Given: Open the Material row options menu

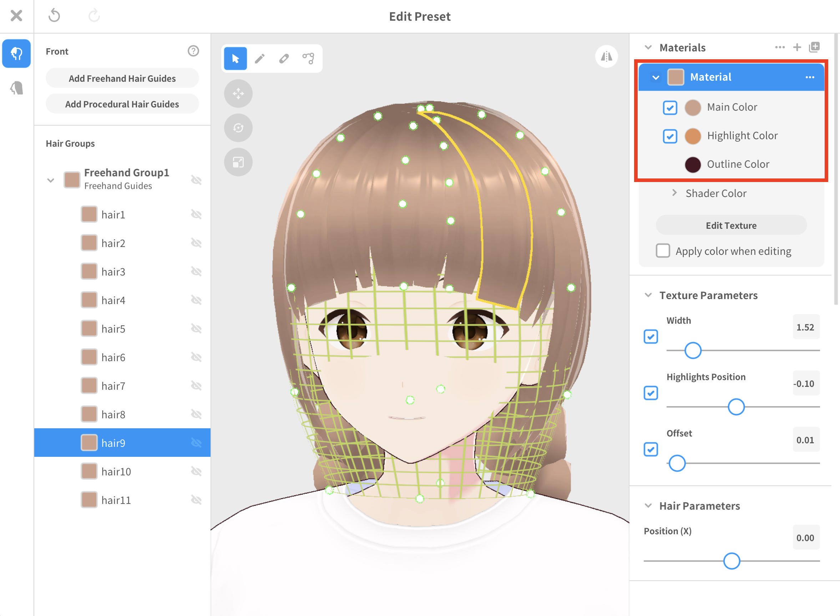Looking at the screenshot, I should click(x=810, y=77).
